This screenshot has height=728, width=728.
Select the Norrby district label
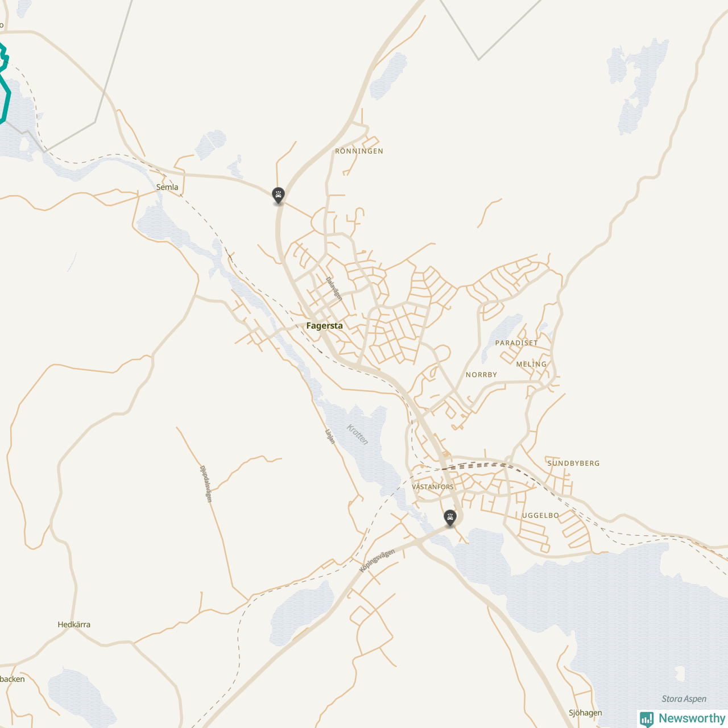[481, 375]
